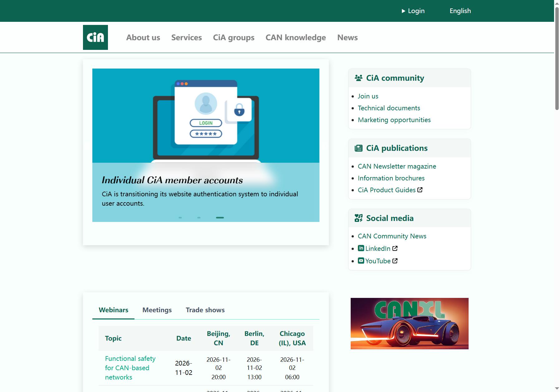Click the Social media heading icon
Image resolution: width=560 pixels, height=392 pixels.
click(x=359, y=218)
